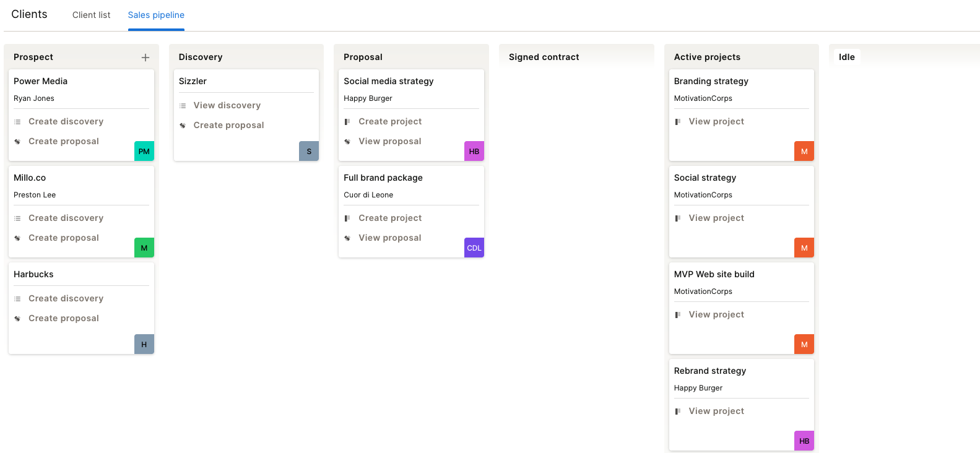This screenshot has height=453, width=980.
Task: Click the Signed contract column header
Action: [x=544, y=57]
